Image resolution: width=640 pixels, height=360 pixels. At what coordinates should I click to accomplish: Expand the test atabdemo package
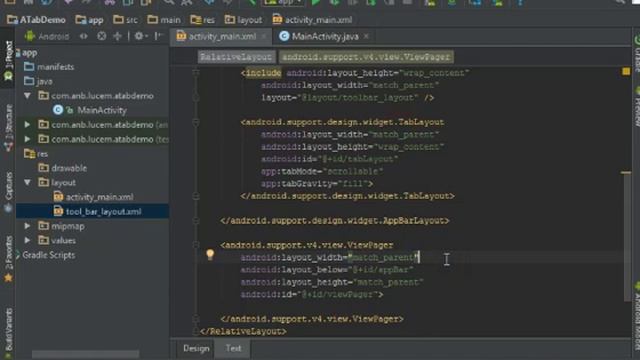tap(27, 139)
